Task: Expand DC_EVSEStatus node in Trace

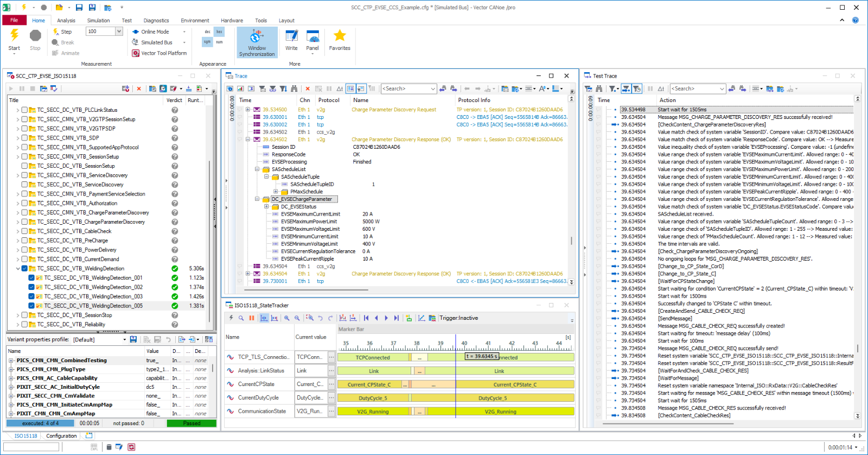Action: 266,206
